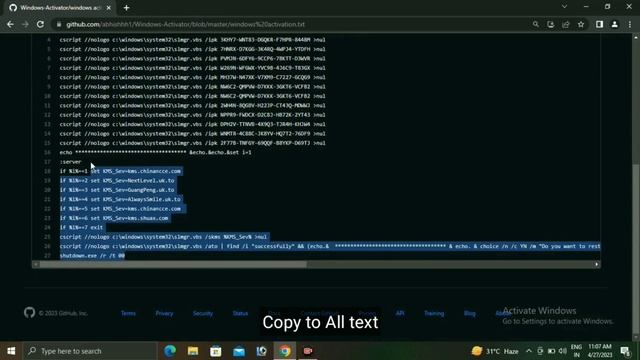Viewport: 640px width, 360px height.
Task: Click the install app icon in address bar
Action: pos(551,24)
